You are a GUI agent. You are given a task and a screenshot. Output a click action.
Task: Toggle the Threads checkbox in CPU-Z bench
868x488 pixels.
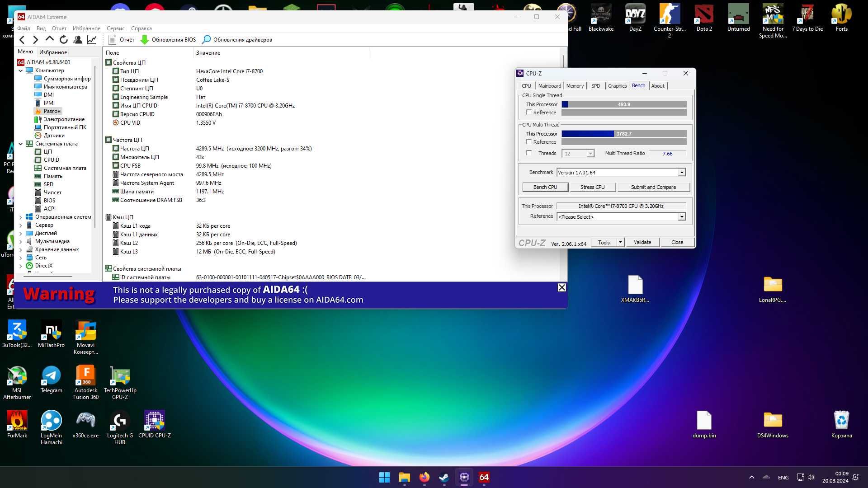[528, 153]
